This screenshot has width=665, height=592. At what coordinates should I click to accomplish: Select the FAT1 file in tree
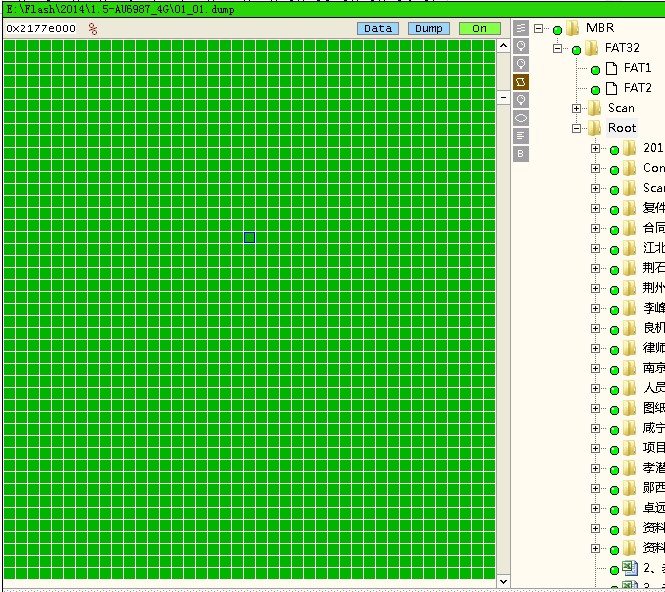pyautogui.click(x=637, y=68)
